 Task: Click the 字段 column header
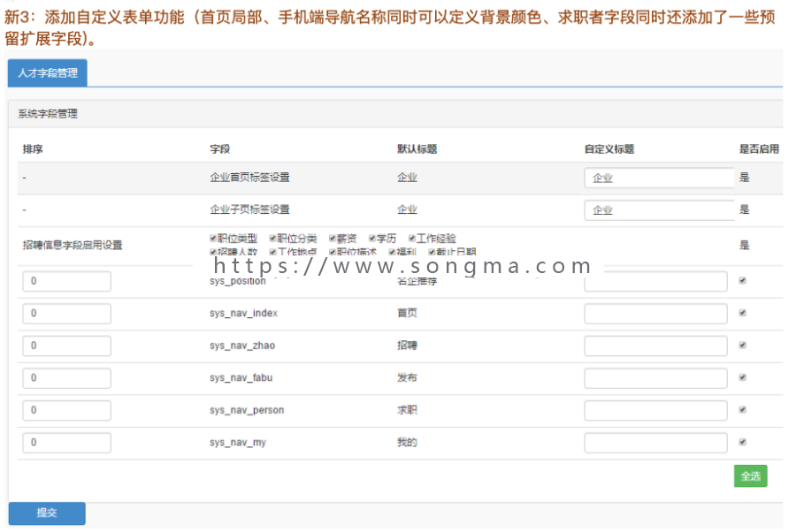click(220, 149)
